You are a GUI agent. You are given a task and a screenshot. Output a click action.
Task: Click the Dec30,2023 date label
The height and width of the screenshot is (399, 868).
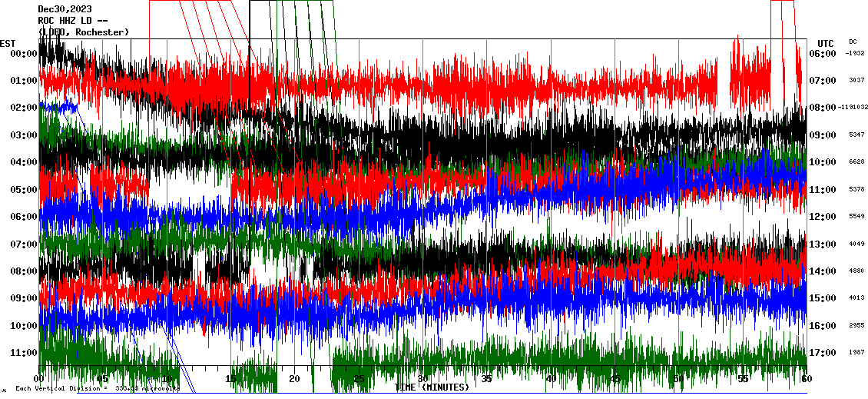[65, 9]
